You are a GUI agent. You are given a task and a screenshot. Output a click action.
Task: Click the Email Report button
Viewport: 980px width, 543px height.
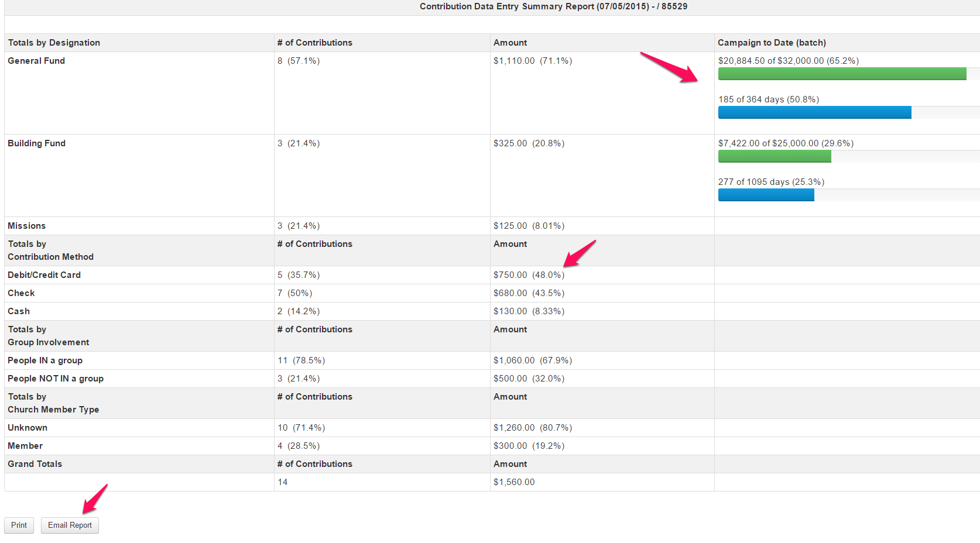click(x=70, y=525)
